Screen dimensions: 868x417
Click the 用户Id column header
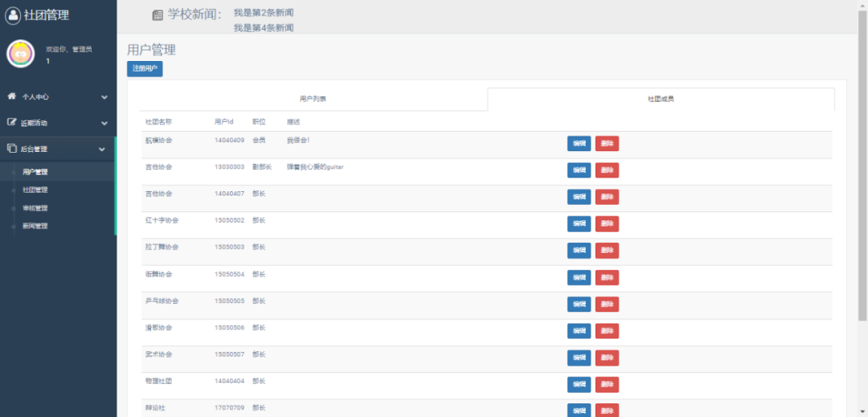point(224,121)
